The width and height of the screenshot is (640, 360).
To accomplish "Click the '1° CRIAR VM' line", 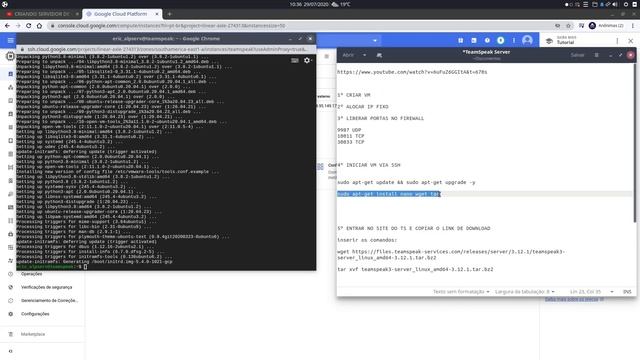I will [353, 95].
